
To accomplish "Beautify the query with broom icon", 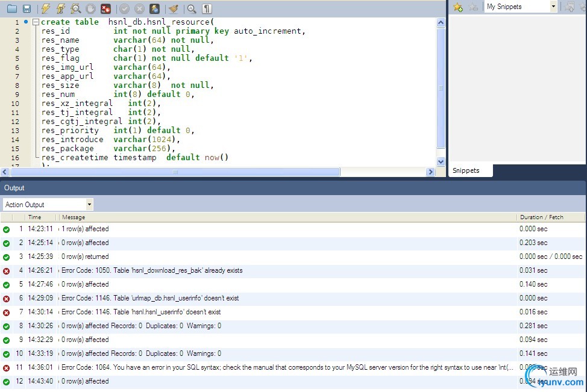I will point(173,8).
